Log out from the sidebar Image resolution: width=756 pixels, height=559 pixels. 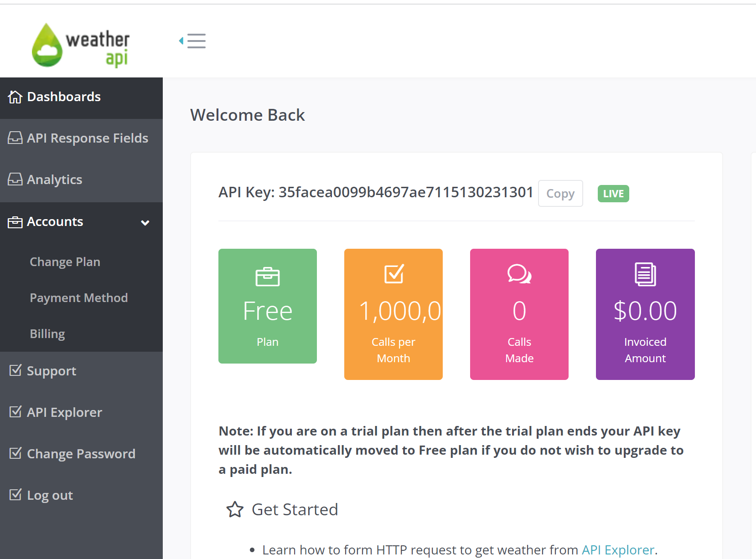click(50, 495)
